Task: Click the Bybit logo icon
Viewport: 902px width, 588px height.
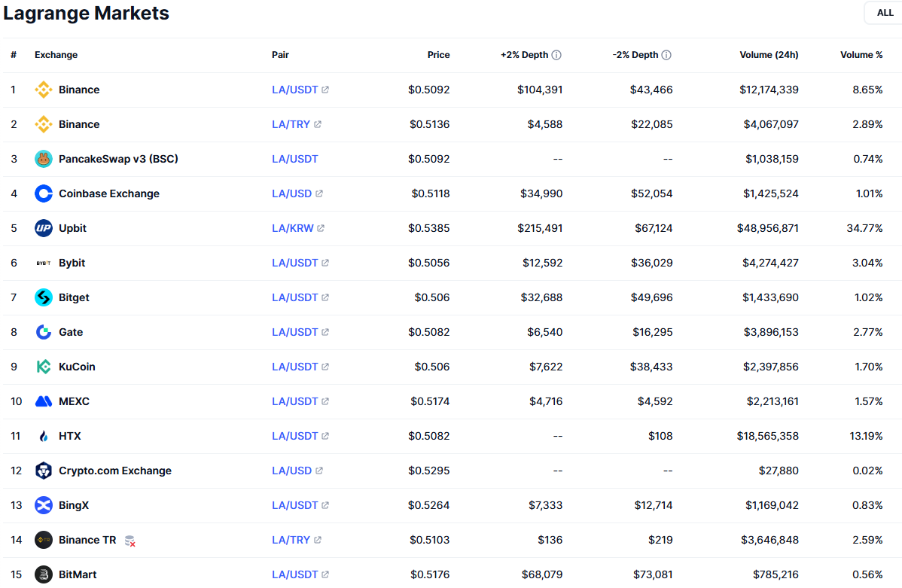Action: [43, 263]
